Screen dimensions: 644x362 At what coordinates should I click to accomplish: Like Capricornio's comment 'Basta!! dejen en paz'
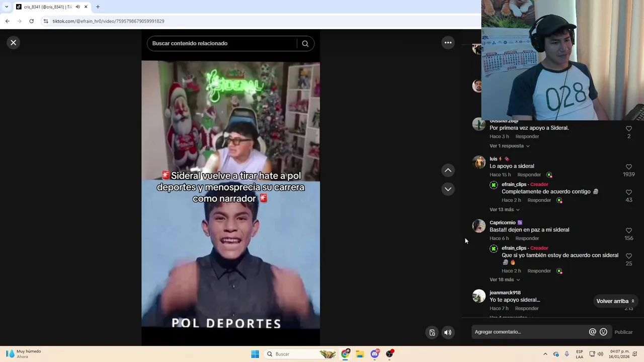click(x=629, y=231)
